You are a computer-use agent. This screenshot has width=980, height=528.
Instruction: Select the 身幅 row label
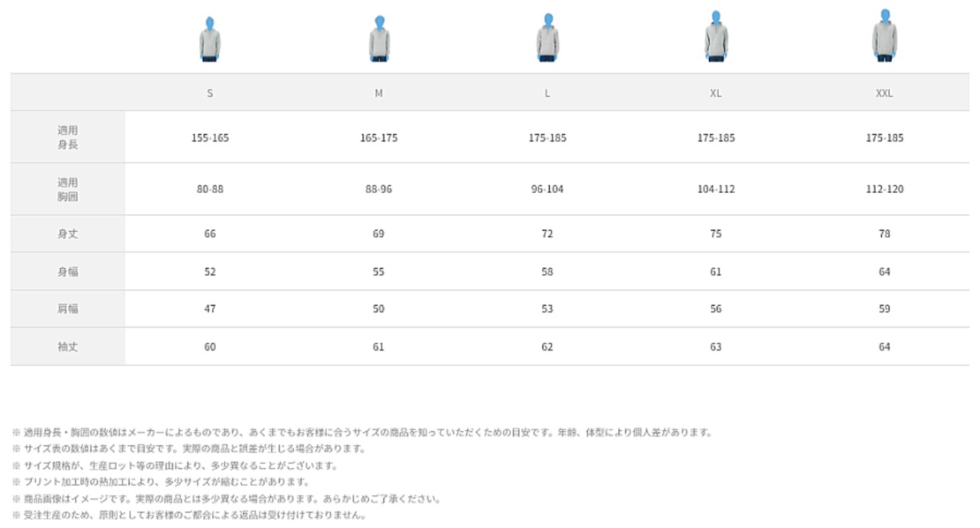pos(68,272)
